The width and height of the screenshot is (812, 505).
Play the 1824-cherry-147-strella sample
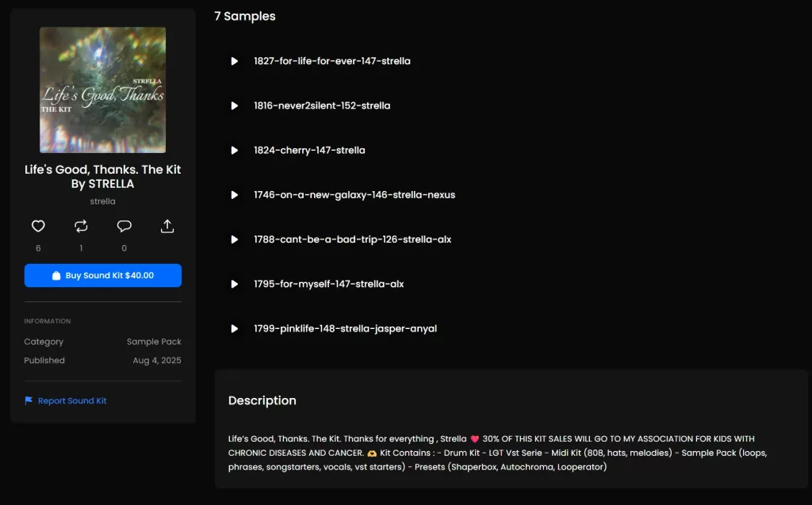[x=235, y=150]
